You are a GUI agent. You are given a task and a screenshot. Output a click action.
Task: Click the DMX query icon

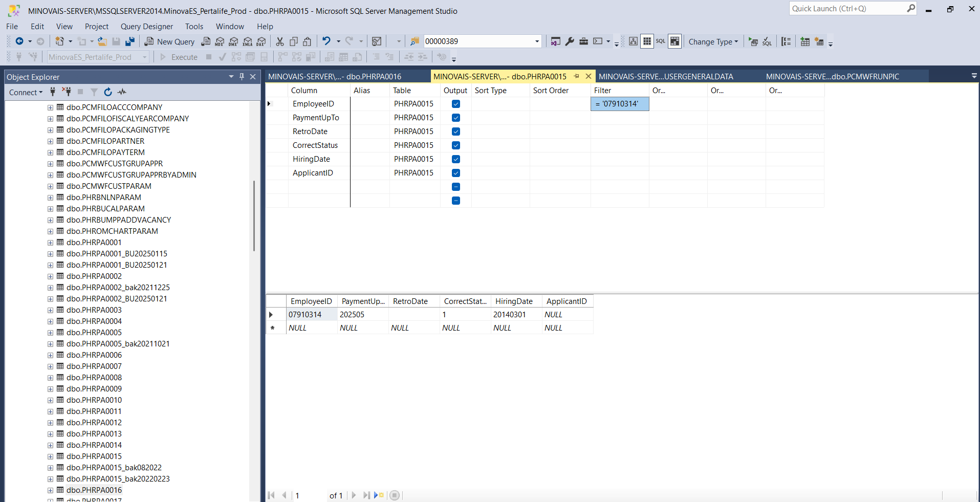(x=233, y=41)
